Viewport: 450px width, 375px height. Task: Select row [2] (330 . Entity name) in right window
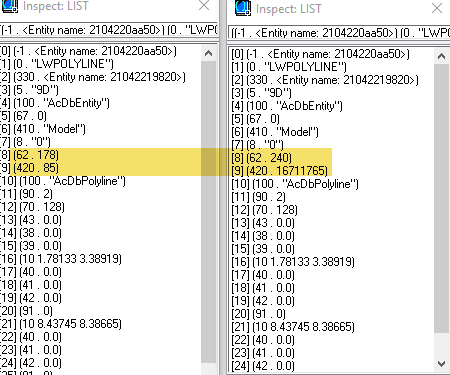pos(325,80)
